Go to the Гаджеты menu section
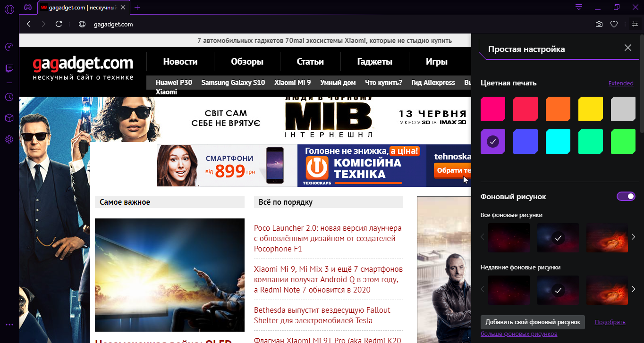Screen dimensions: 644x343 tap(374, 62)
